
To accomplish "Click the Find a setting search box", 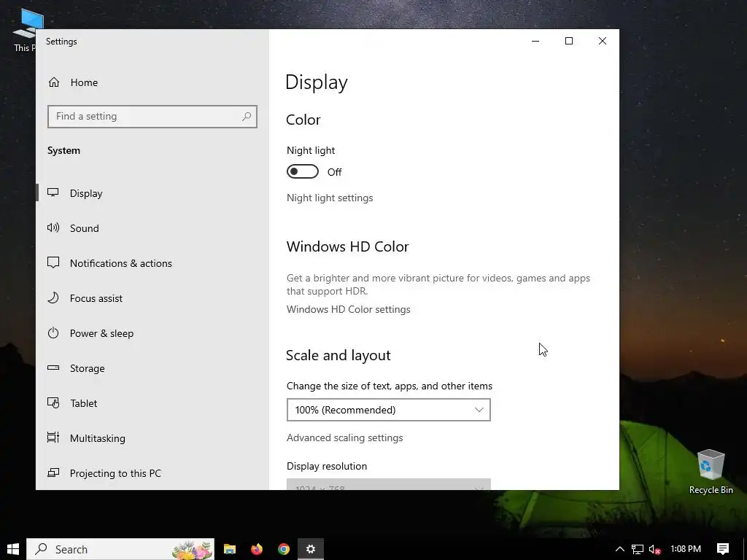I will tap(152, 116).
